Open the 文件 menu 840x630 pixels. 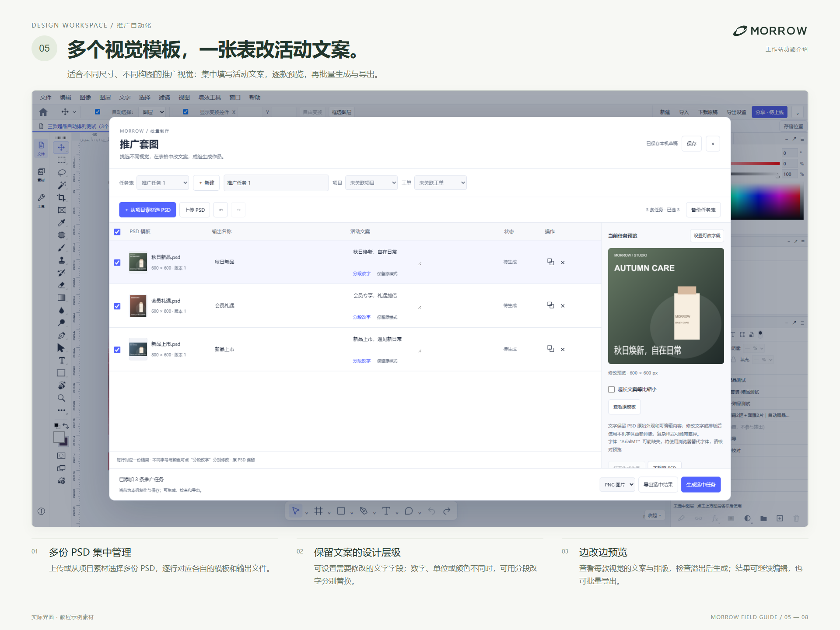(45, 98)
